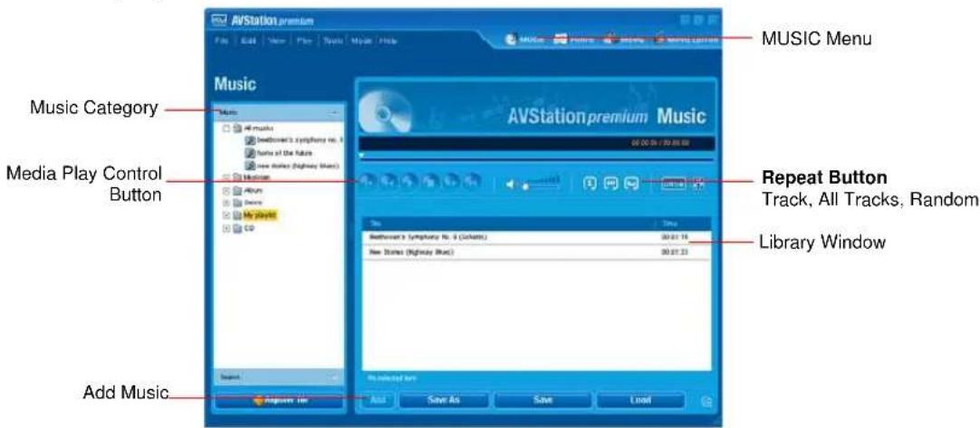Click music file icon beside Beethoven's symphony in tree
This screenshot has width=980, height=428.
pyautogui.click(x=250, y=140)
